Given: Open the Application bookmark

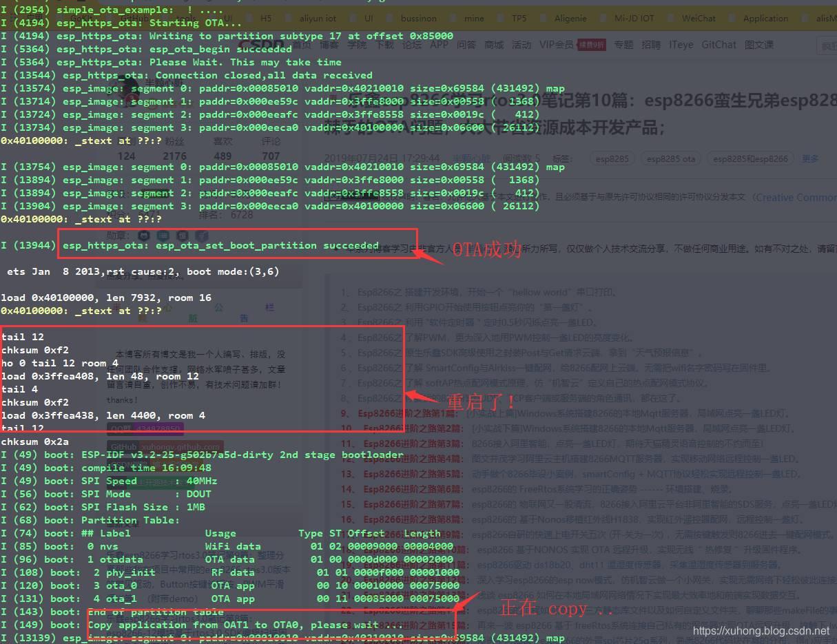Looking at the screenshot, I should pyautogui.click(x=765, y=19).
